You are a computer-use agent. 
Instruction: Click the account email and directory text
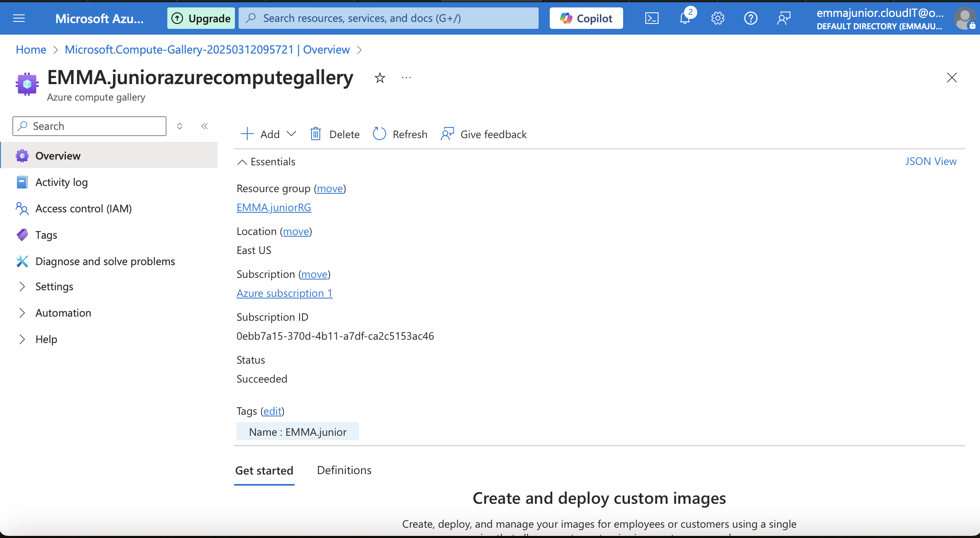click(x=879, y=19)
